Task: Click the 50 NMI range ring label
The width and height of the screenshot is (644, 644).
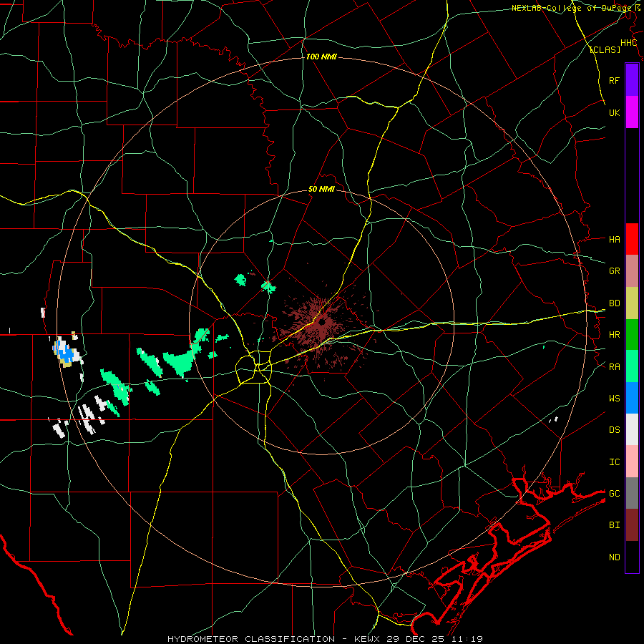Action: pyautogui.click(x=321, y=189)
